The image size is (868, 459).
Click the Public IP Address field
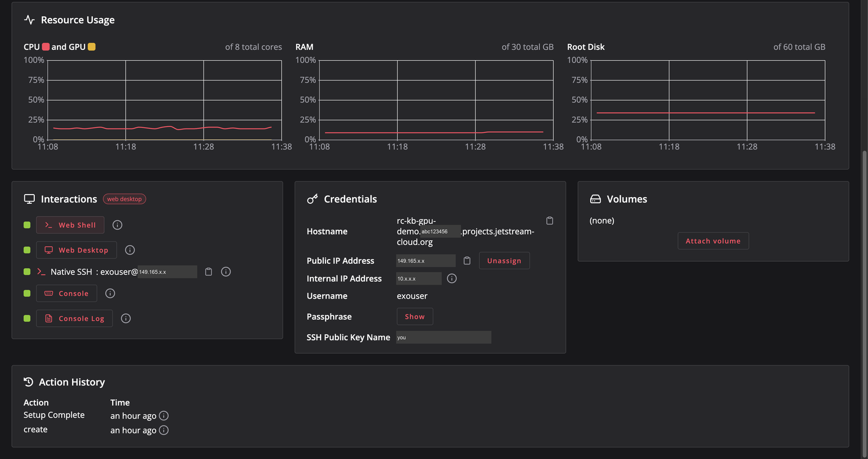(x=426, y=261)
